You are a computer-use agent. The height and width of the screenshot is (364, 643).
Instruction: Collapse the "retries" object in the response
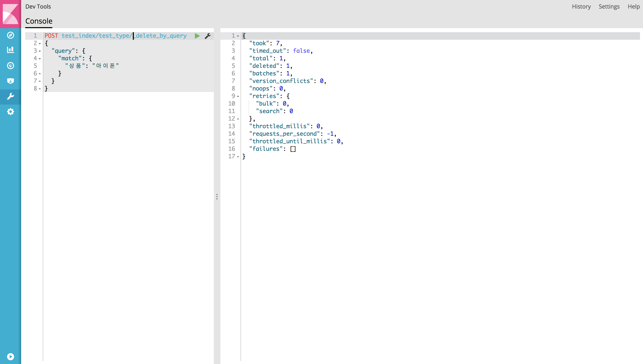tap(238, 96)
